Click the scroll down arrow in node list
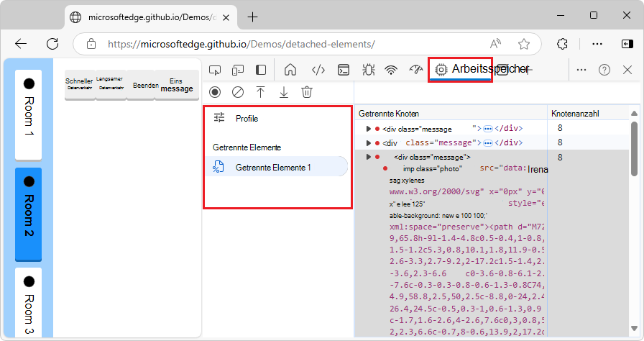 point(634,329)
